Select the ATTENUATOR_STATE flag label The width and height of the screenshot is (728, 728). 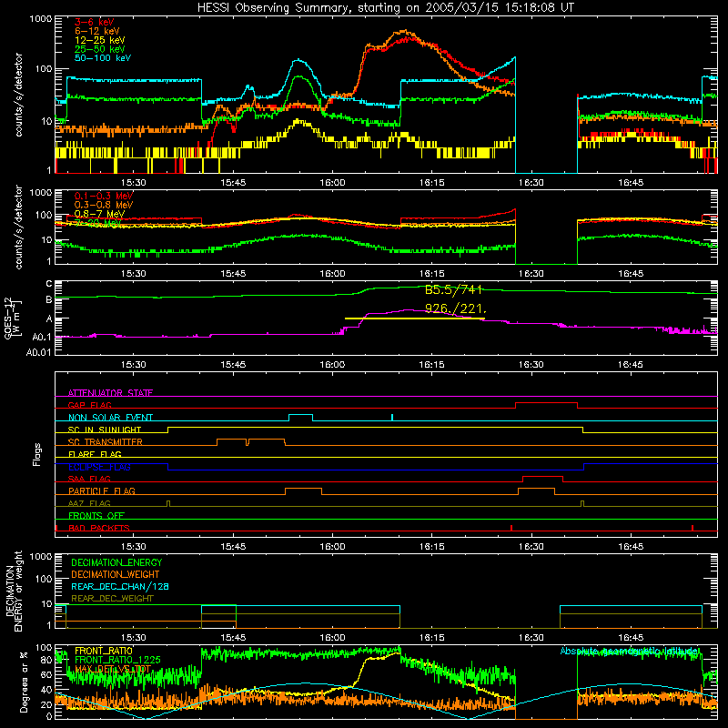(110, 393)
